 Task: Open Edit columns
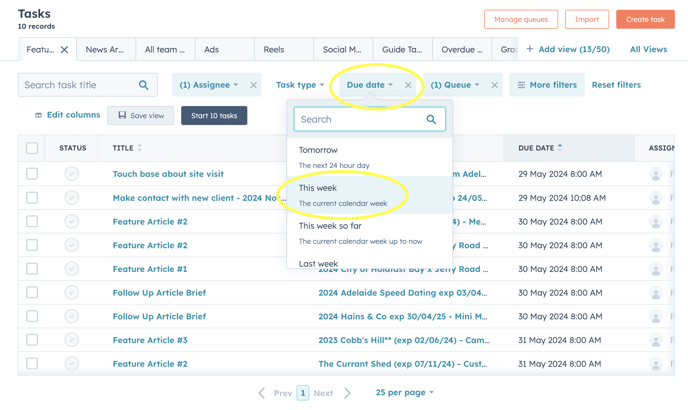(68, 115)
